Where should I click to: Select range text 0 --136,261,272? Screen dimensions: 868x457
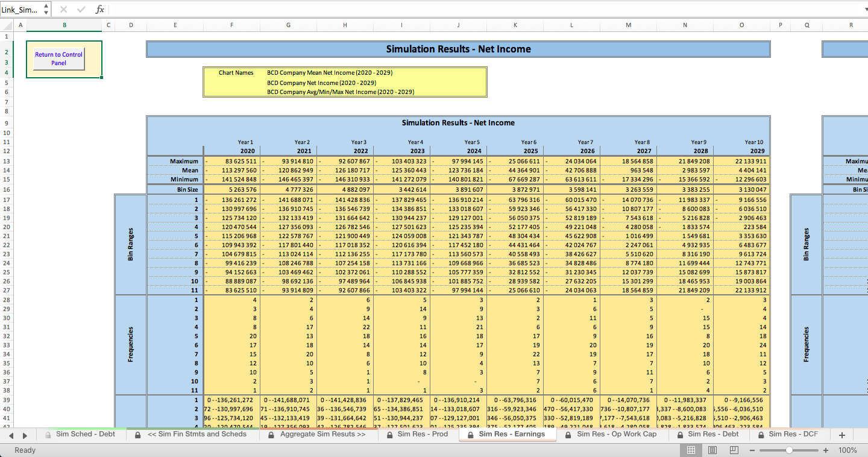(233, 400)
